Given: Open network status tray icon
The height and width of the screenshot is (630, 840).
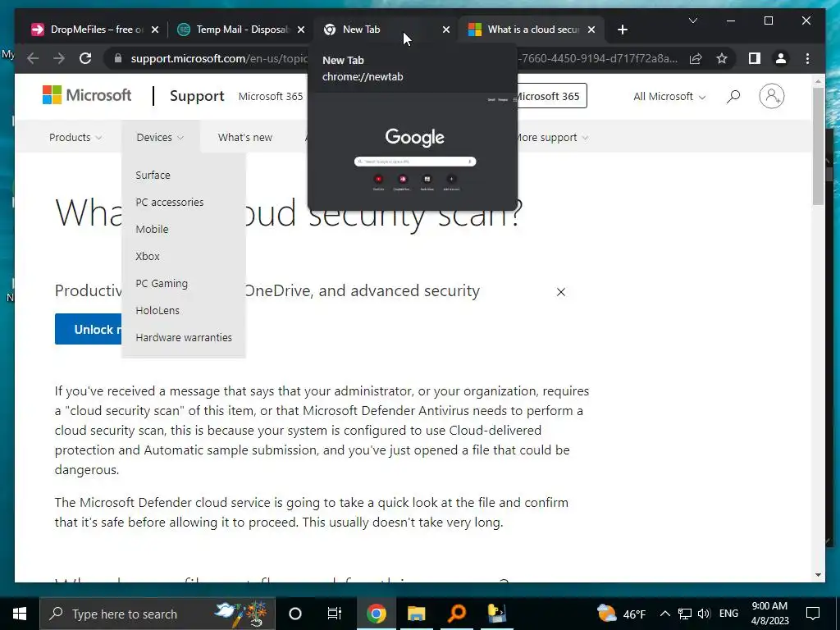Looking at the screenshot, I should point(685,614).
